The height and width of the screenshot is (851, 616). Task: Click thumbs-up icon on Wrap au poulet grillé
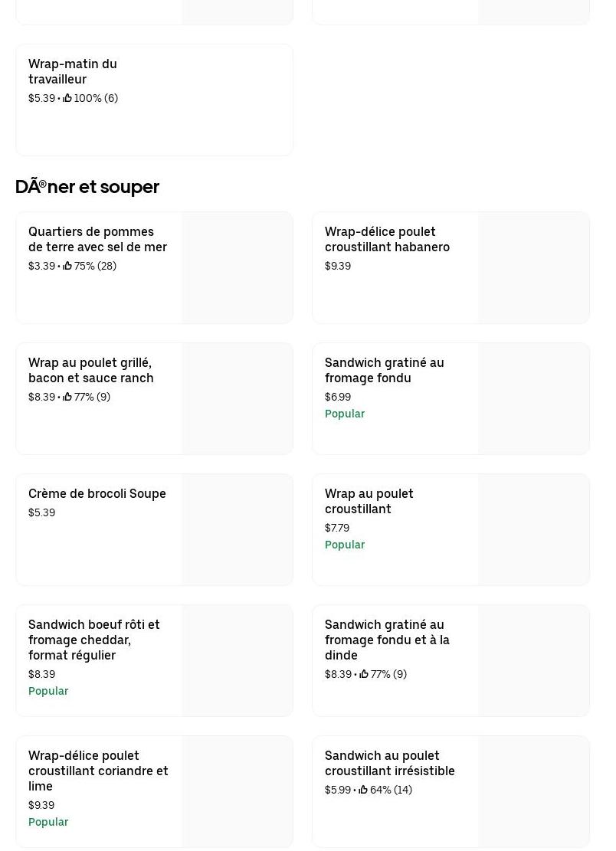click(x=67, y=397)
